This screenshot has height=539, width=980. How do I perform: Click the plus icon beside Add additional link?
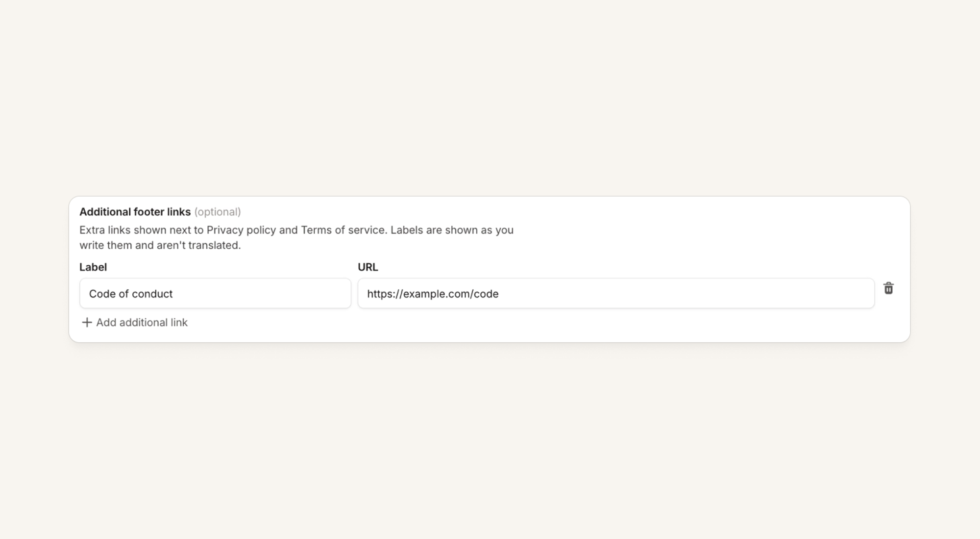click(87, 322)
